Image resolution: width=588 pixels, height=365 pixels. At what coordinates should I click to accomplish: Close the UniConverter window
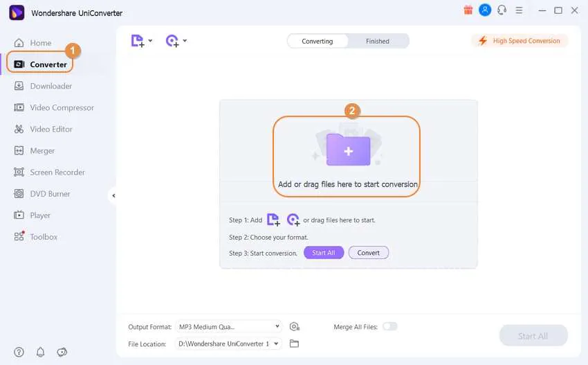[574, 10]
